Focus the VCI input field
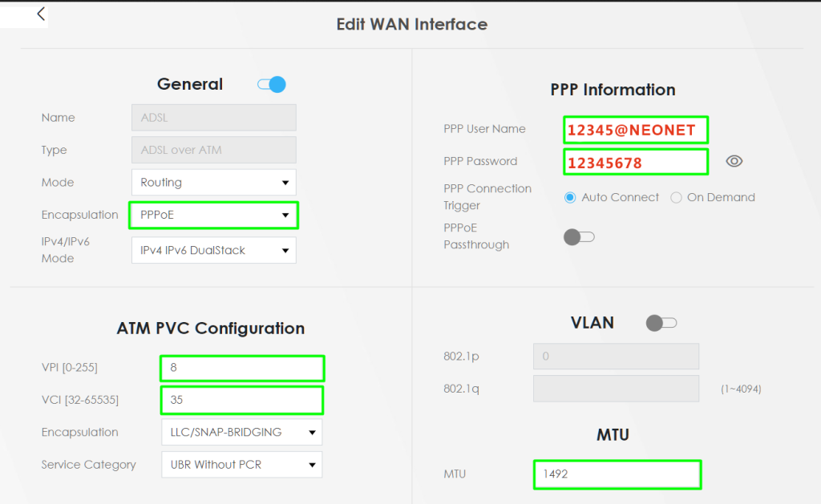This screenshot has width=821, height=504. (241, 399)
